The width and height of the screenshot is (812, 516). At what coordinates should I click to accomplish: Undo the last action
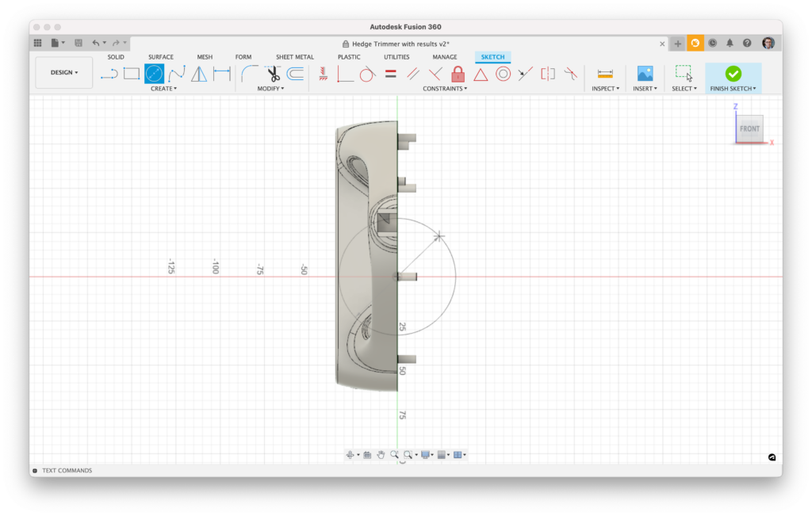(96, 43)
